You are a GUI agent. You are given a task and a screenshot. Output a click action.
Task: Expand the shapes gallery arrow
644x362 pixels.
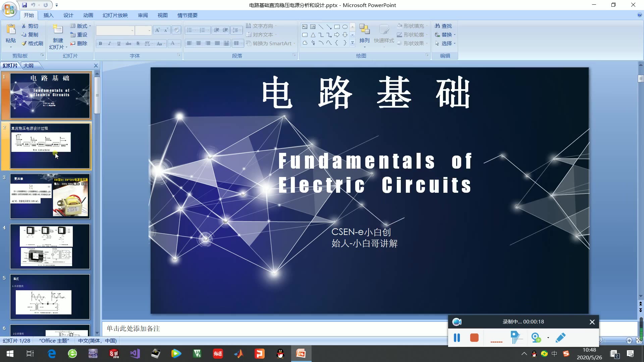click(x=352, y=43)
